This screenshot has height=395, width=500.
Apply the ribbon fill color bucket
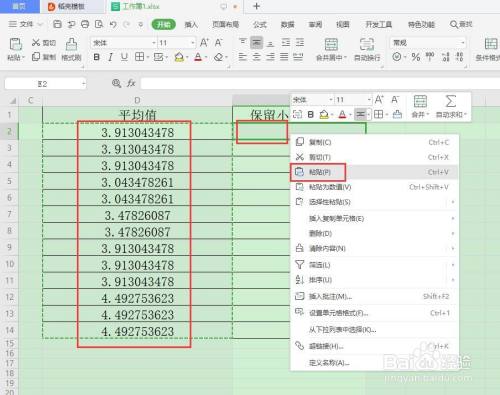[179, 57]
